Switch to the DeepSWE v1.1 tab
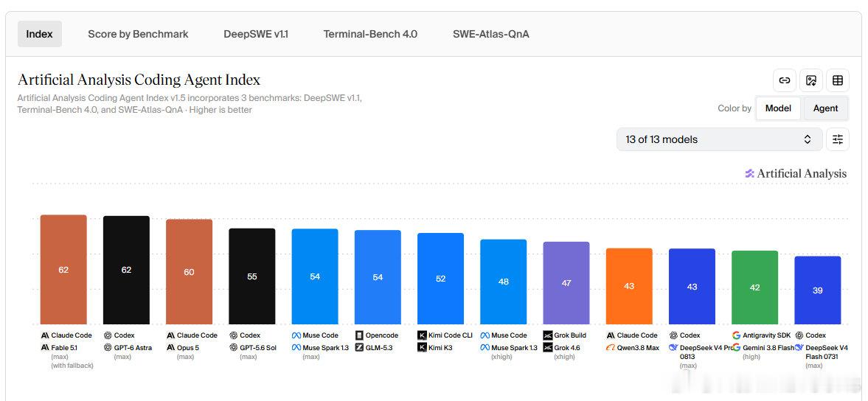 click(x=256, y=35)
